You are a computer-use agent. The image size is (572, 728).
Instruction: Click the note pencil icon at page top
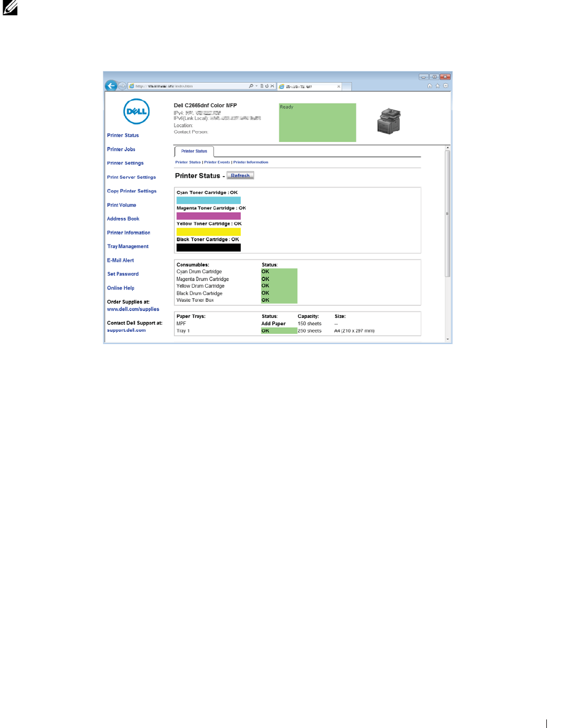coord(10,8)
